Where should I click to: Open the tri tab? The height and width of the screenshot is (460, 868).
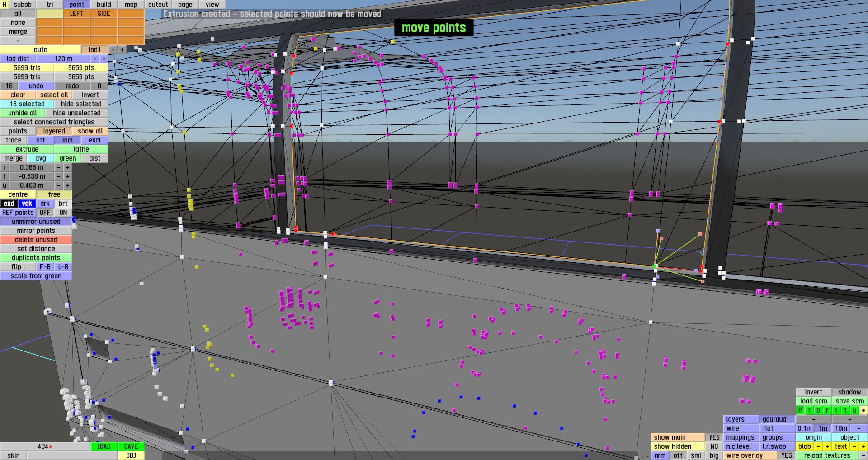point(50,5)
